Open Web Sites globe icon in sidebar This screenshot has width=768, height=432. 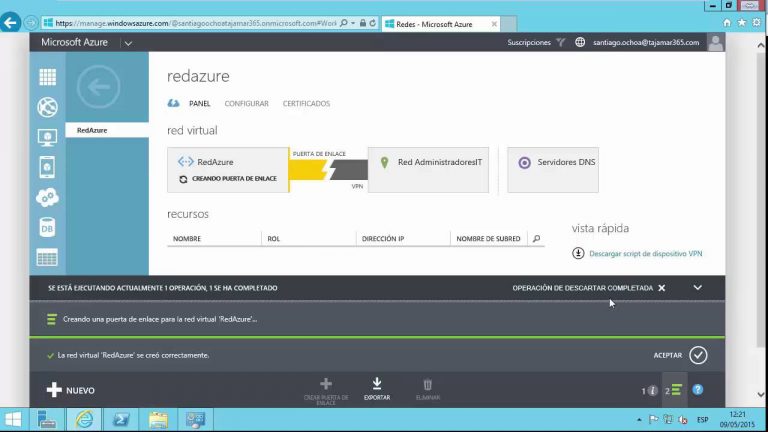point(48,107)
